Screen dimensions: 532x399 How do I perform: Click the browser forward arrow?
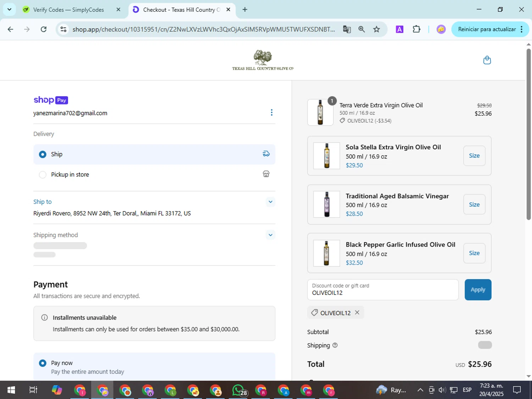pyautogui.click(x=27, y=29)
